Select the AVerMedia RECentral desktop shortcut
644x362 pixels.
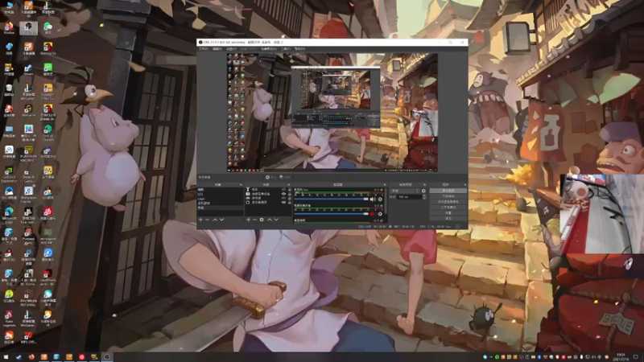[28, 297]
